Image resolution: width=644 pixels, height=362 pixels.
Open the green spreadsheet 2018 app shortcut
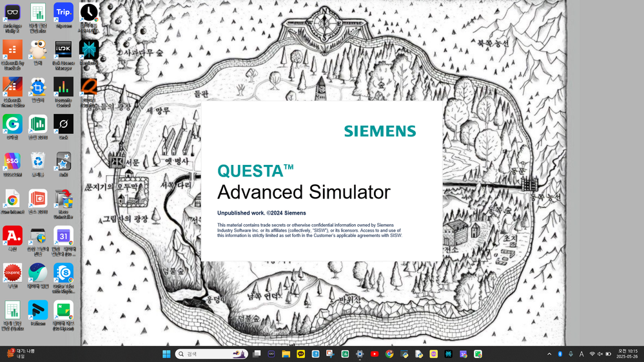[x=38, y=126]
